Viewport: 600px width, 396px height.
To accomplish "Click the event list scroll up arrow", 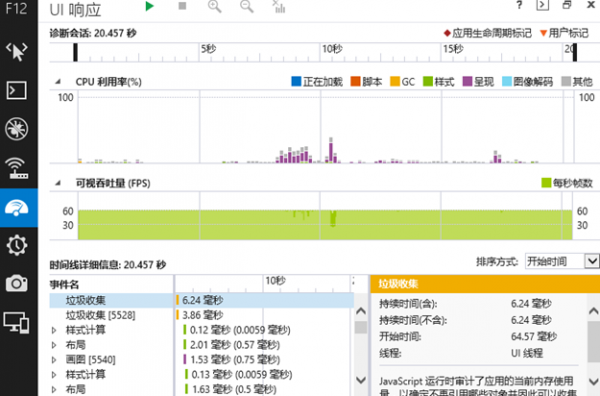I will [x=361, y=311].
